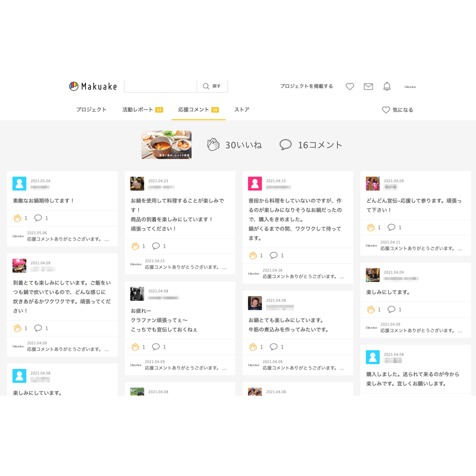
Task: Click the blue avatar on 2021.05.04 comment
Action: pyautogui.click(x=20, y=184)
